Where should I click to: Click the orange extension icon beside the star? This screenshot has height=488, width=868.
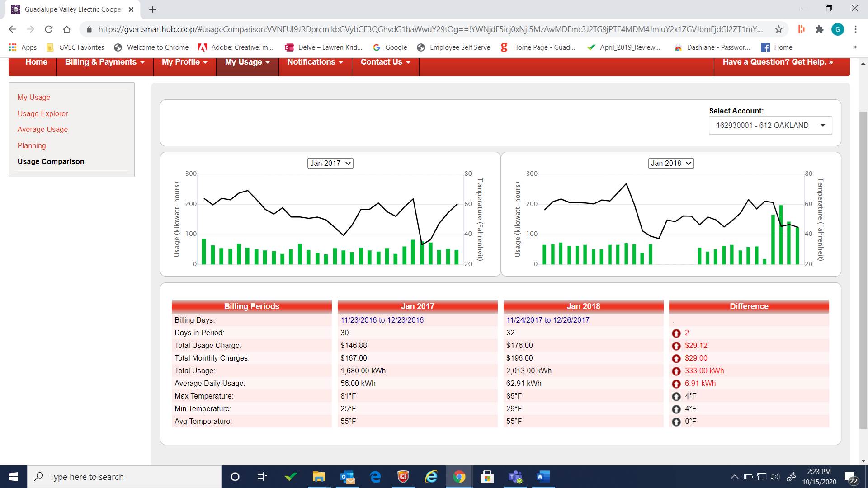(801, 29)
